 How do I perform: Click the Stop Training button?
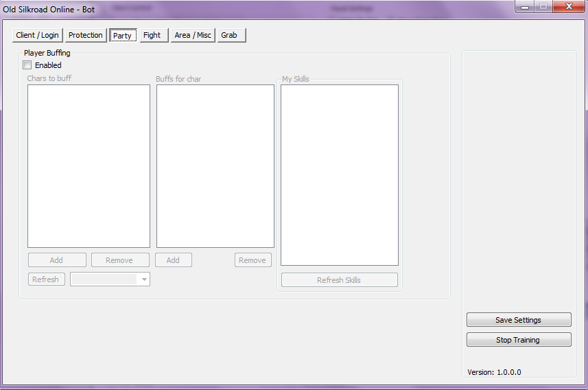tap(519, 340)
